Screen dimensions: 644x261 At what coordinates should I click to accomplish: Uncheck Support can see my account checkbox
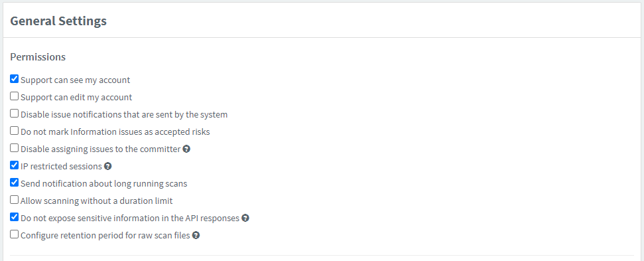15,79
